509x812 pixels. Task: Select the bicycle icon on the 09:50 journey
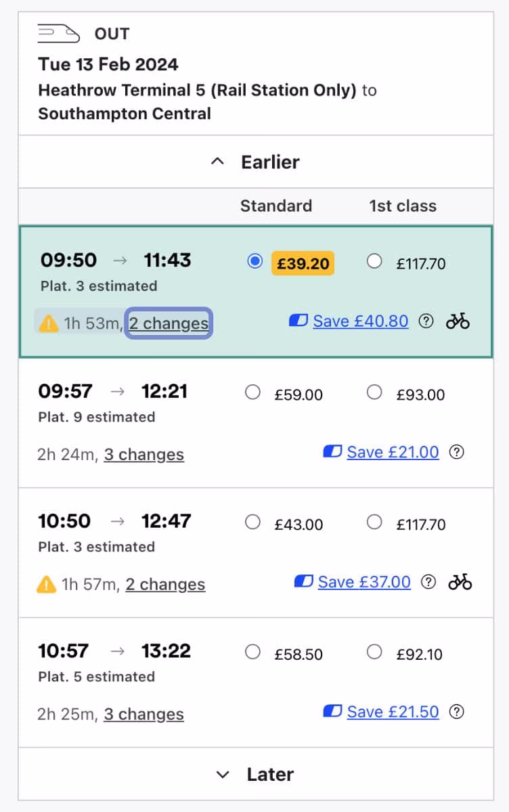pyautogui.click(x=458, y=321)
